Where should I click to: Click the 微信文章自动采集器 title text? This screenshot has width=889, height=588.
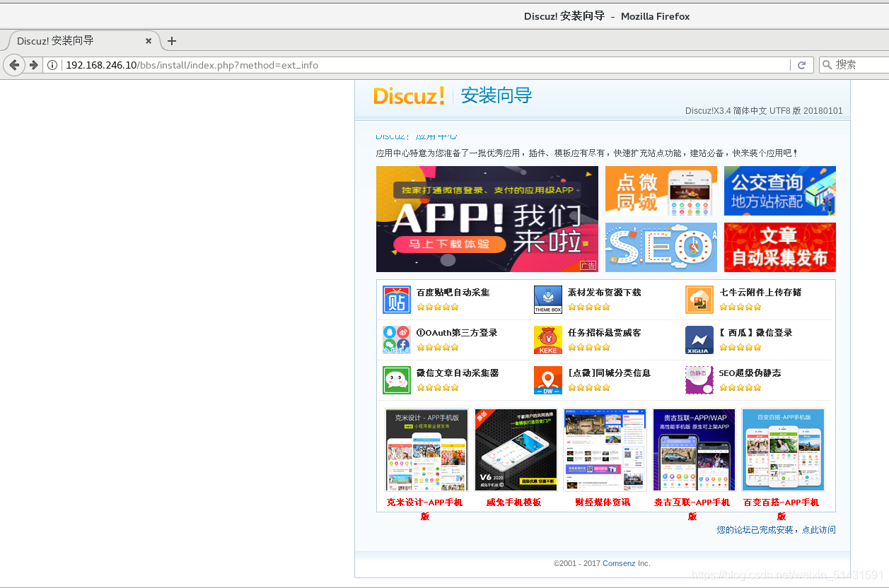click(x=458, y=373)
